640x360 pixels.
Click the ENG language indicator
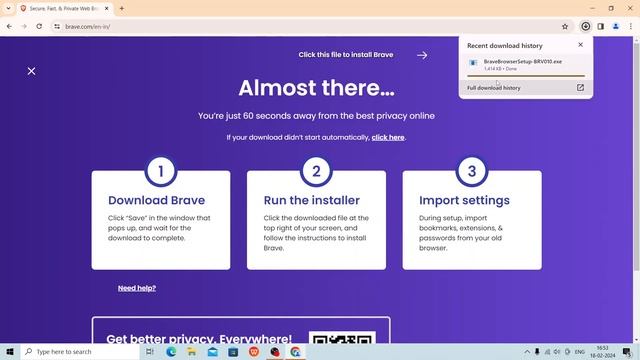coord(580,351)
